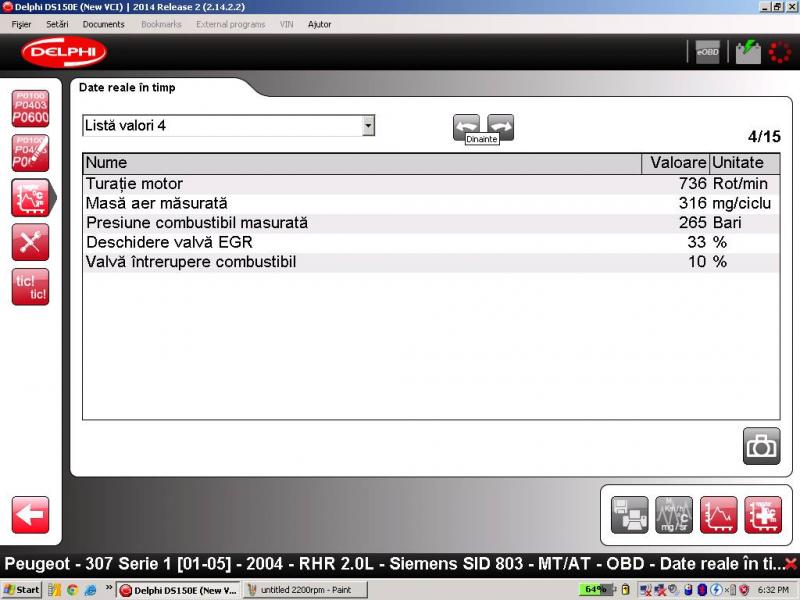Open the Bookmarks menu
Screen dimensions: 800x600
[x=161, y=24]
